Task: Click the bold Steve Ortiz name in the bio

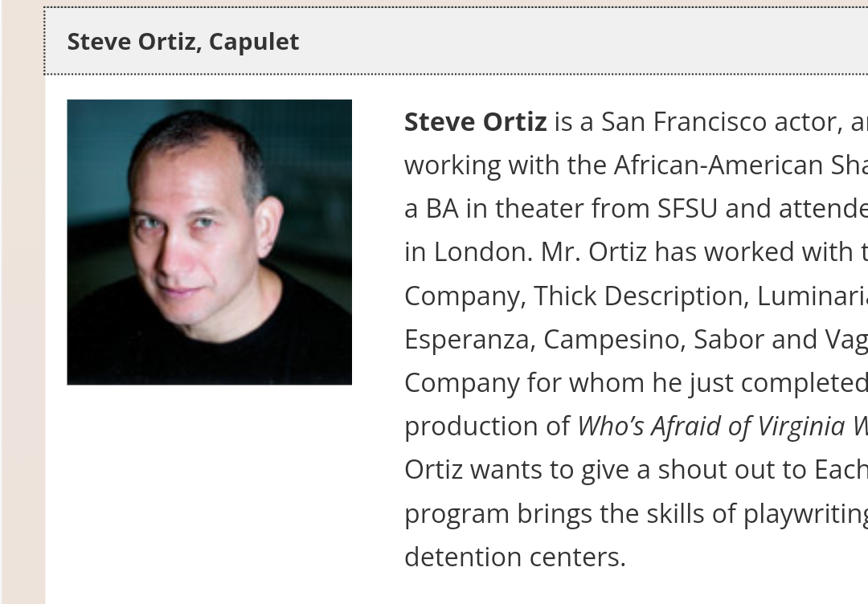Action: tap(475, 122)
